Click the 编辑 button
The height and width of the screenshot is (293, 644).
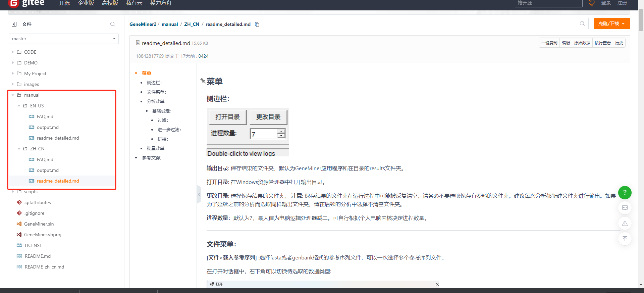(566, 43)
